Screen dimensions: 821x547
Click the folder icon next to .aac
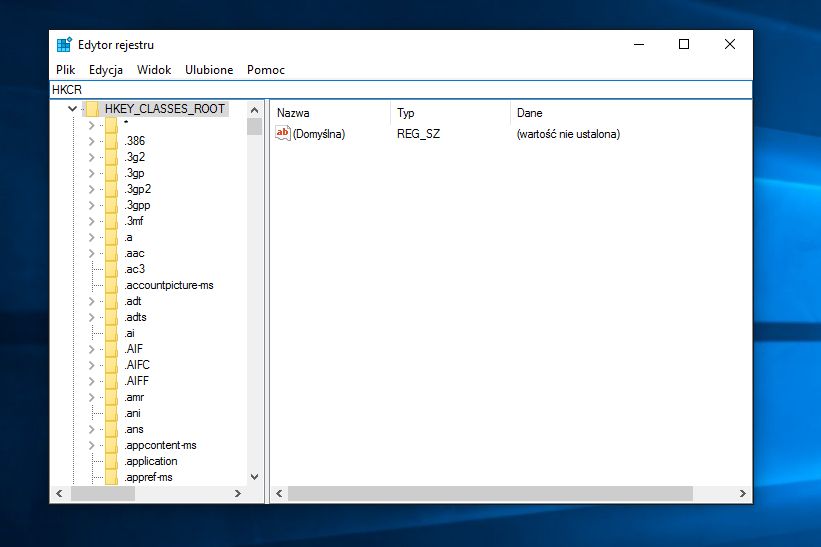(111, 253)
